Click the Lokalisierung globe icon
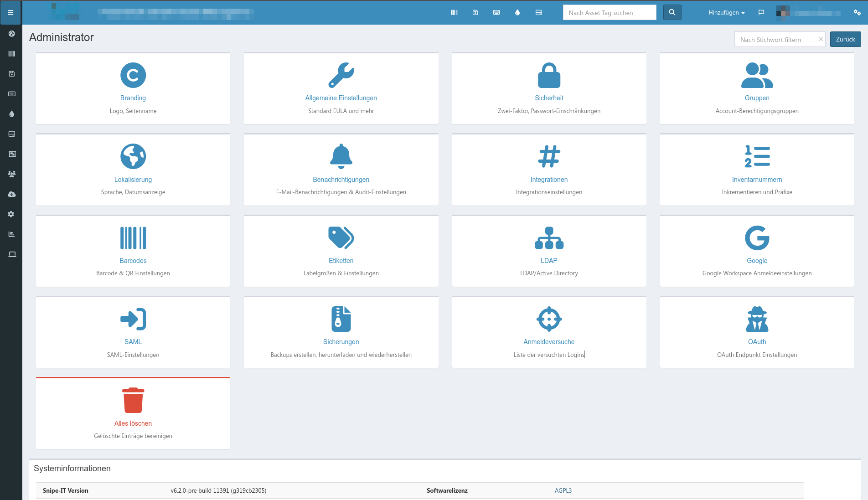The width and height of the screenshot is (868, 500). pyautogui.click(x=133, y=156)
